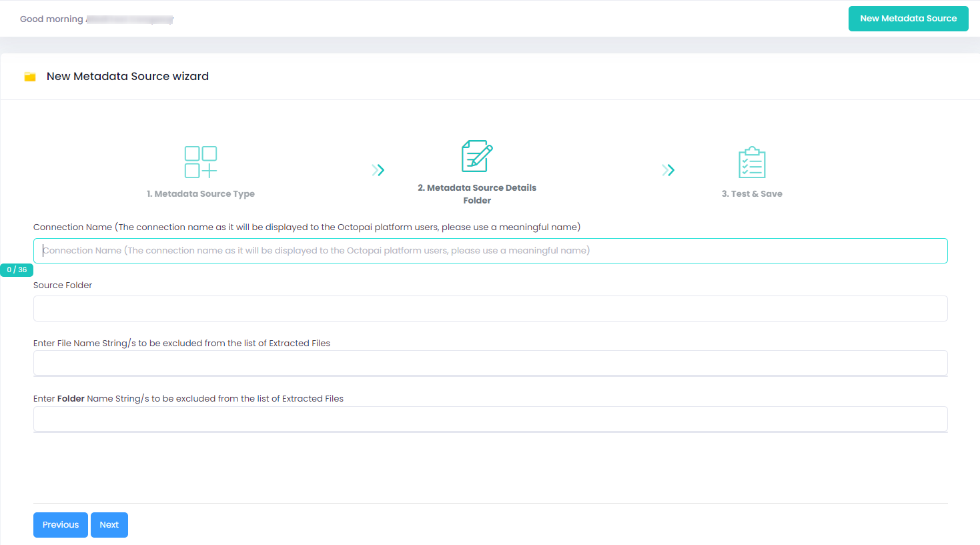This screenshot has width=980, height=545.
Task: Click the yellow folder icon beside wizard title
Action: (30, 77)
